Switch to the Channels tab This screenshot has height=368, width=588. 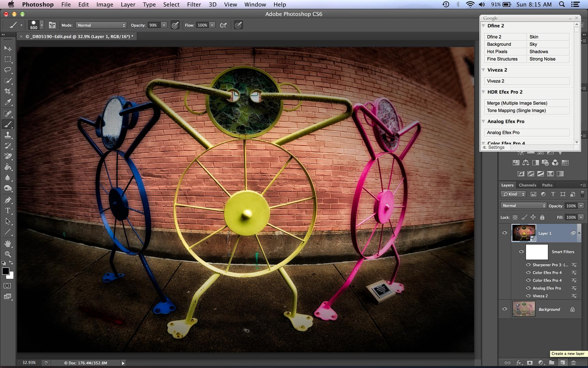tap(527, 185)
